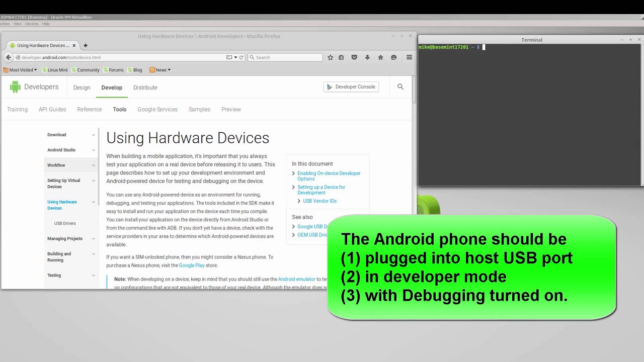Click the Developer Console button

click(x=351, y=87)
